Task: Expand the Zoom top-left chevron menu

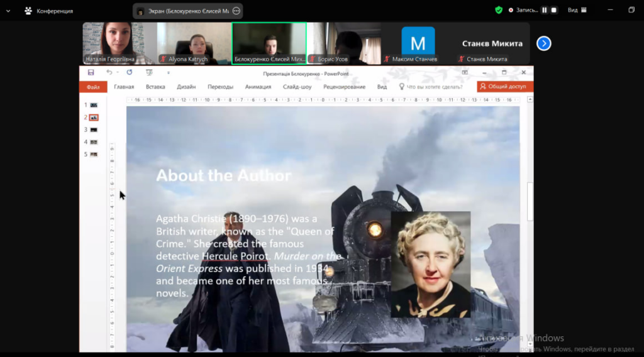Action: pyautogui.click(x=8, y=11)
